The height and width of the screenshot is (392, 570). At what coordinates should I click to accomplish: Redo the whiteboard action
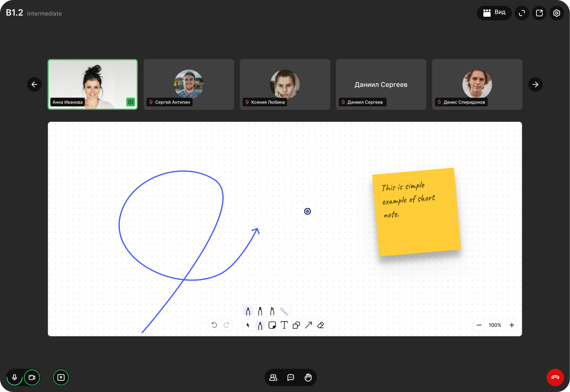point(227,325)
